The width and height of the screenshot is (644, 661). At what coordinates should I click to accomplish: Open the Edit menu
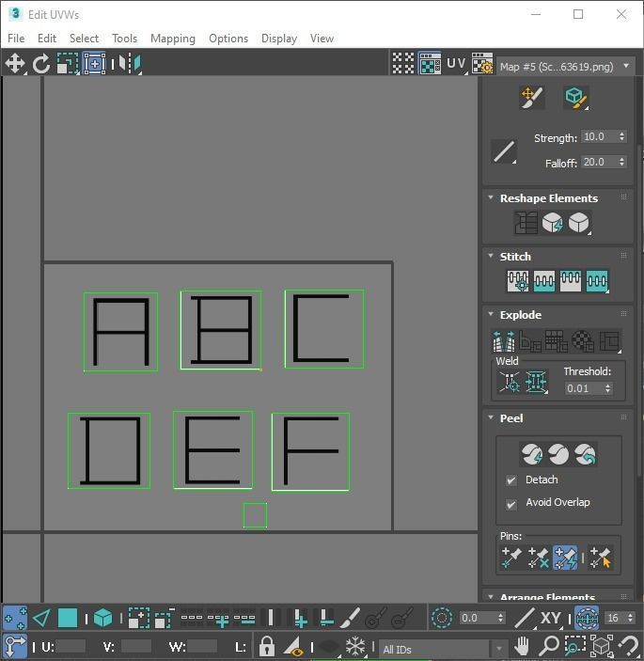pyautogui.click(x=47, y=39)
